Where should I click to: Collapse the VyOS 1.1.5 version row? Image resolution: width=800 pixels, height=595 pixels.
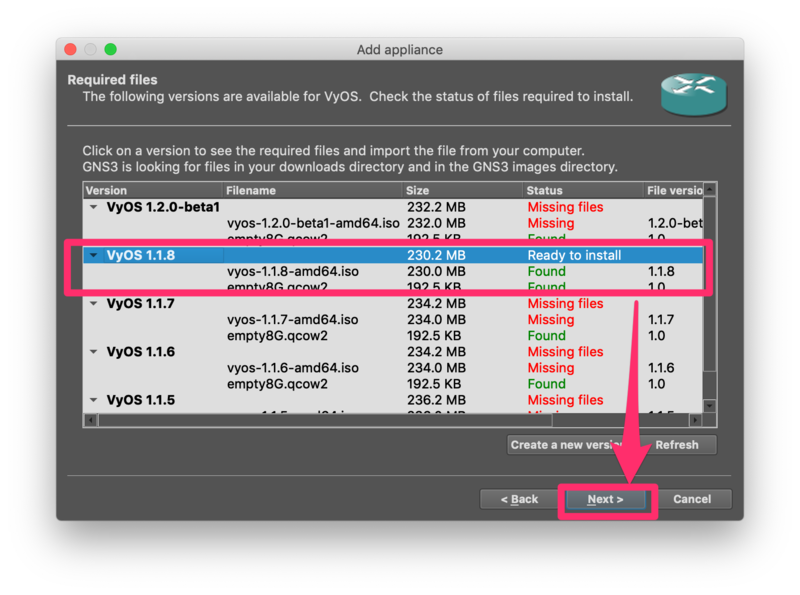pyautogui.click(x=93, y=400)
